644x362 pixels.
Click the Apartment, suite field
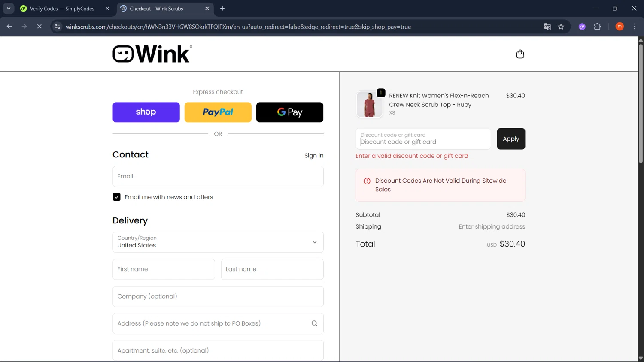click(218, 350)
